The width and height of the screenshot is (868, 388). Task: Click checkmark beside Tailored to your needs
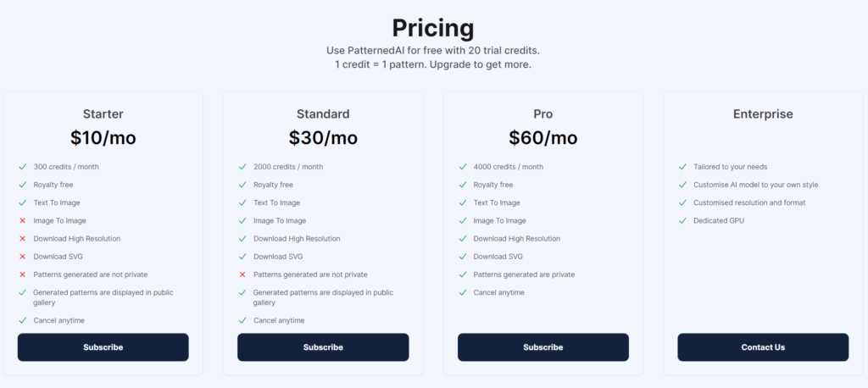(x=682, y=167)
